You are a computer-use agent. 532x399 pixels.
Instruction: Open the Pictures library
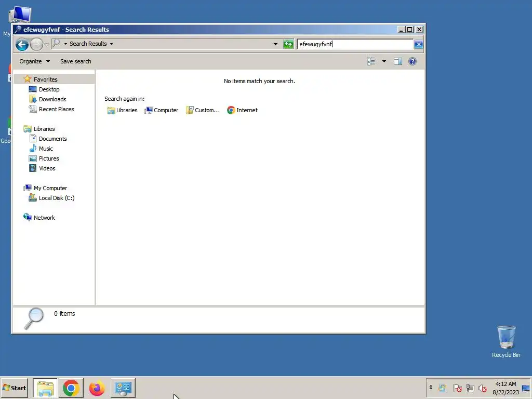(49, 158)
